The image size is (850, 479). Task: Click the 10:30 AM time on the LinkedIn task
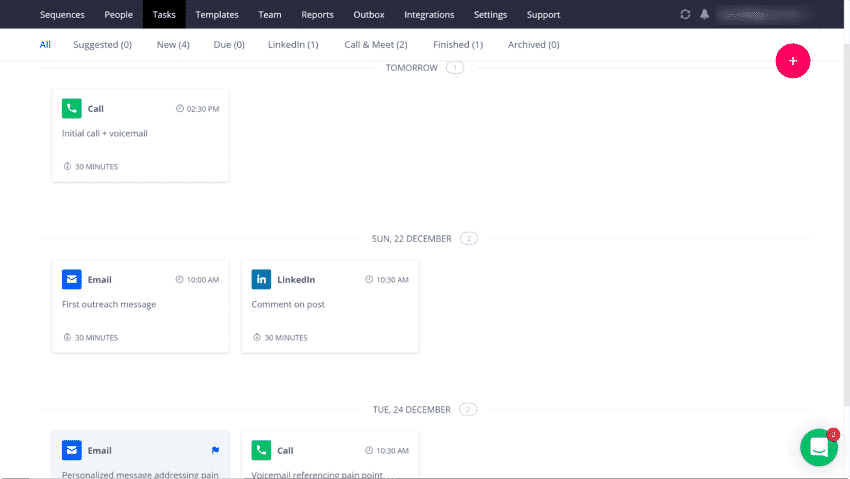pos(392,280)
